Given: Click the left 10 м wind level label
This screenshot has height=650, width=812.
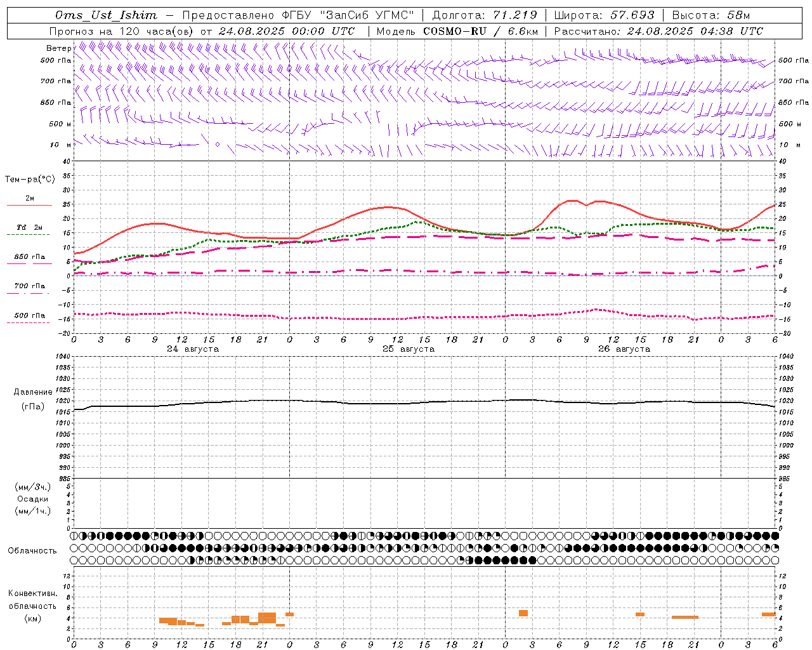Looking at the screenshot, I should (61, 145).
